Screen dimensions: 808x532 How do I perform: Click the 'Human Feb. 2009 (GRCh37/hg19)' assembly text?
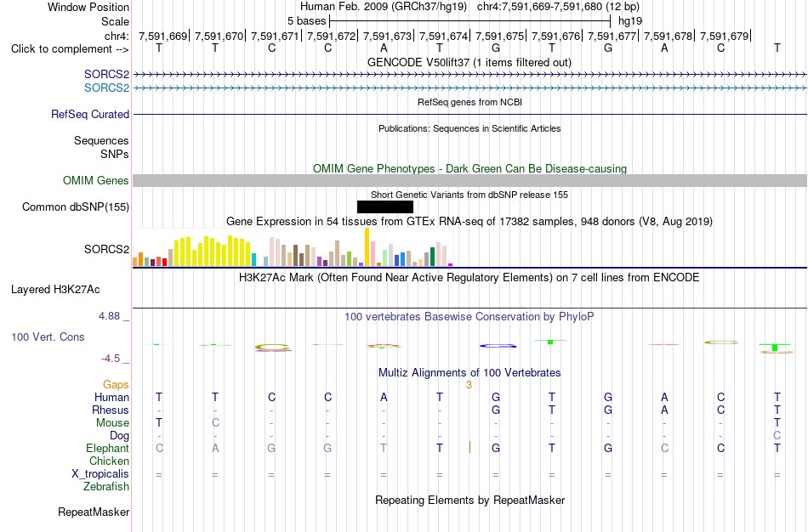coord(384,7)
